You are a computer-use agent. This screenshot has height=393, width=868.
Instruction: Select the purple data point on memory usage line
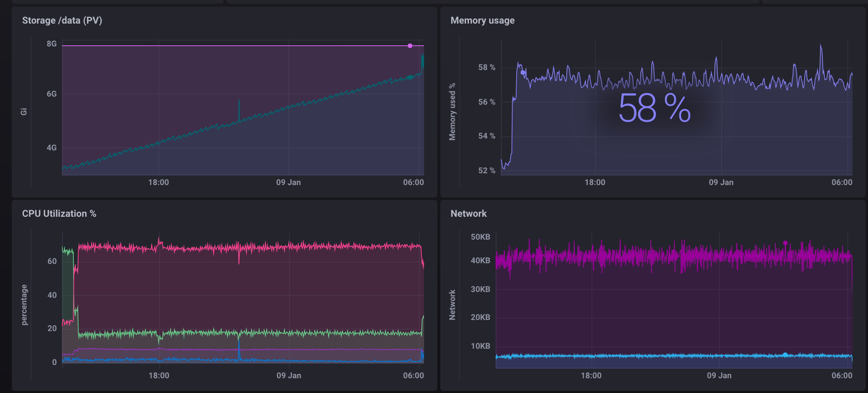pyautogui.click(x=522, y=73)
